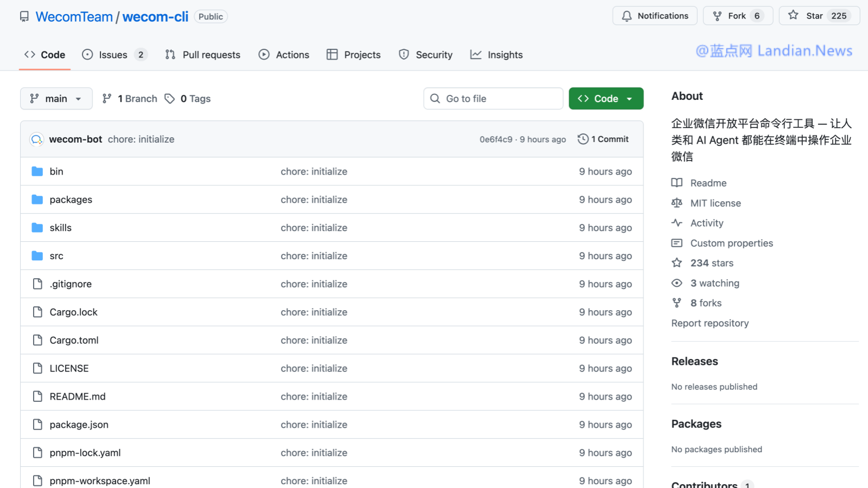This screenshot has width=868, height=488.
Task: Click the wecom-bot avatar icon
Action: click(36, 139)
